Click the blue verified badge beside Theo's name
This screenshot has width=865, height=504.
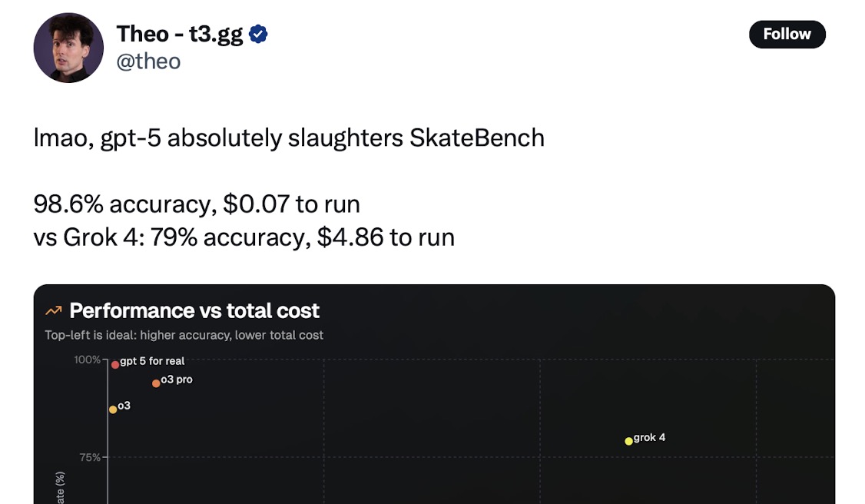[x=259, y=35]
